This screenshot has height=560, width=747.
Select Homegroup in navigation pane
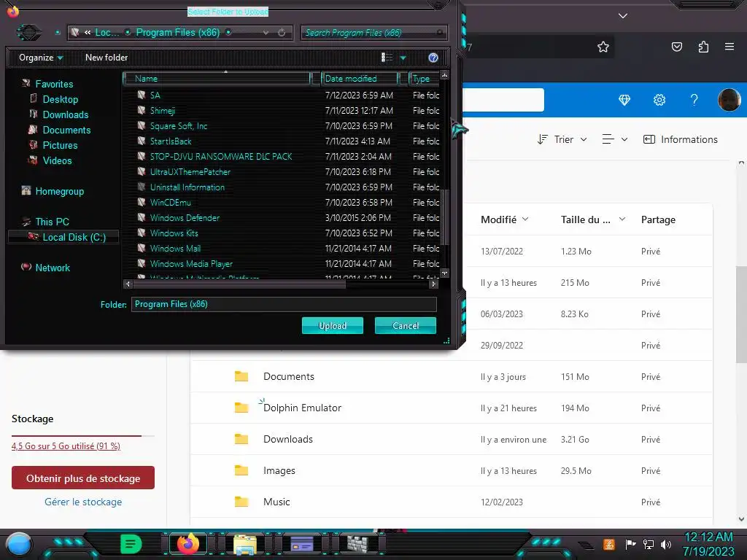60,192
